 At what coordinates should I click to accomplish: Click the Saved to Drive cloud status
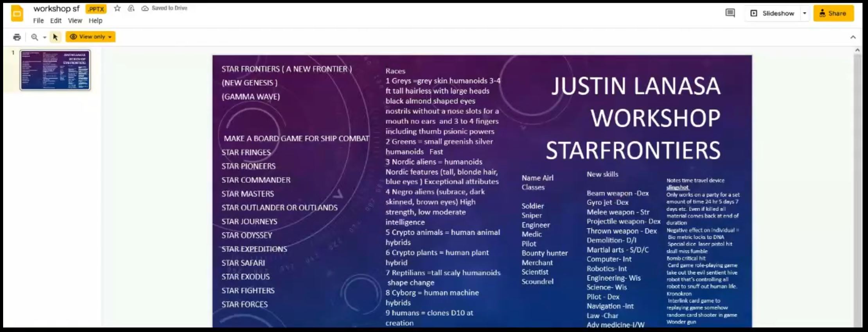(165, 8)
